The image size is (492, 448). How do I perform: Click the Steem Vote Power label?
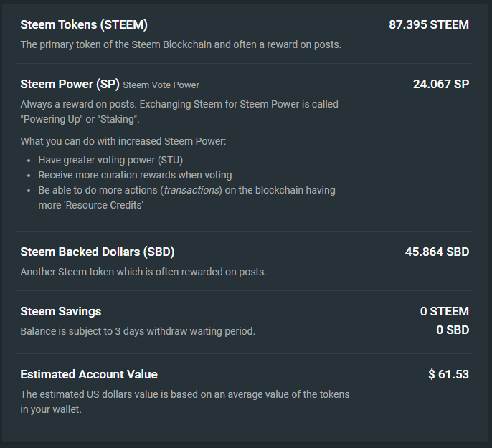(161, 85)
